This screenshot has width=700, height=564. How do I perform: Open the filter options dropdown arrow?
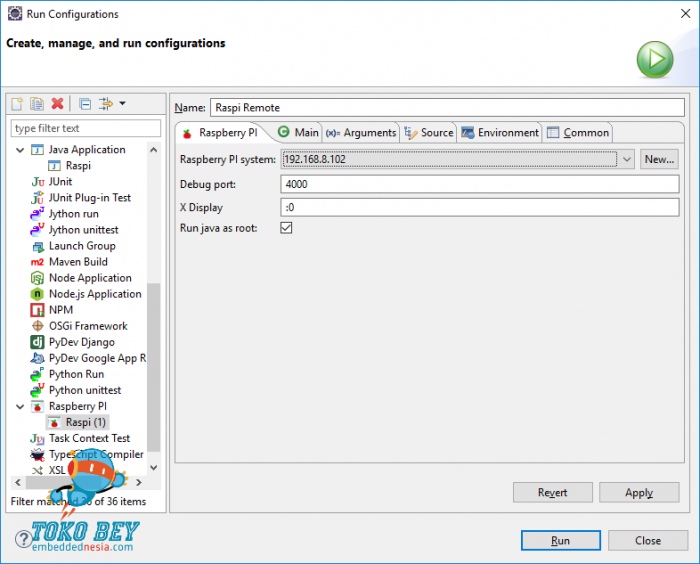(122, 104)
